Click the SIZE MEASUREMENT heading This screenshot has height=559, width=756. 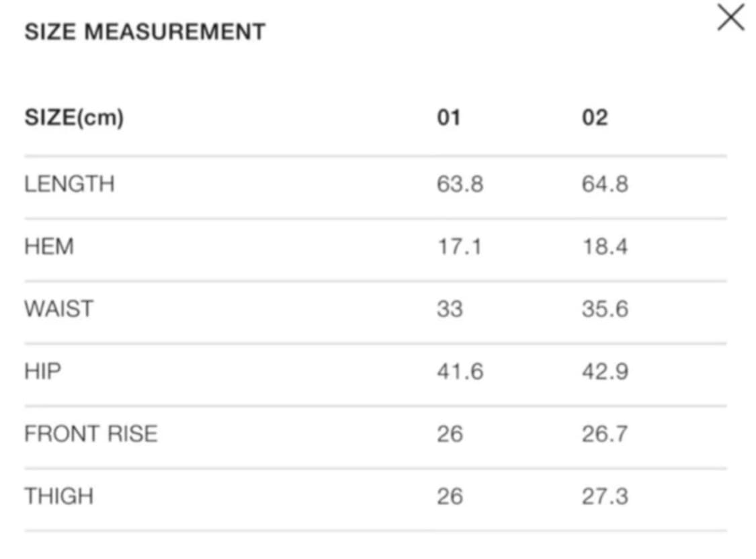click(x=145, y=32)
